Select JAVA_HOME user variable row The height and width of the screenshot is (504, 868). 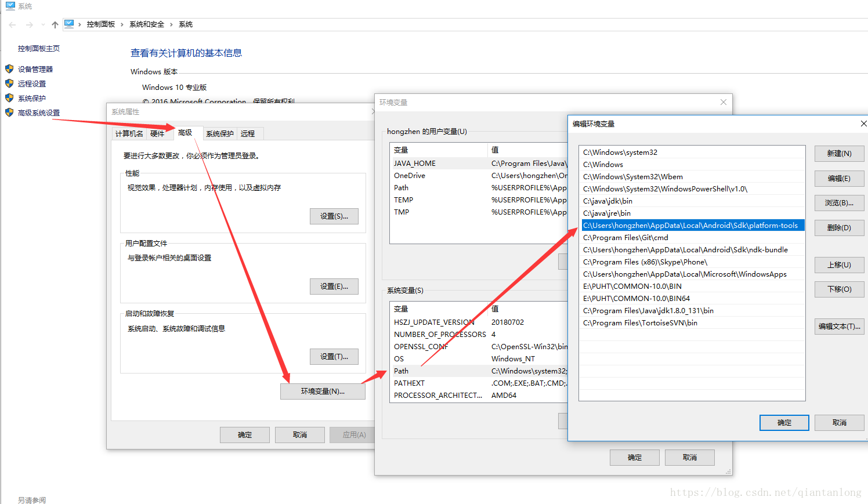(x=479, y=164)
